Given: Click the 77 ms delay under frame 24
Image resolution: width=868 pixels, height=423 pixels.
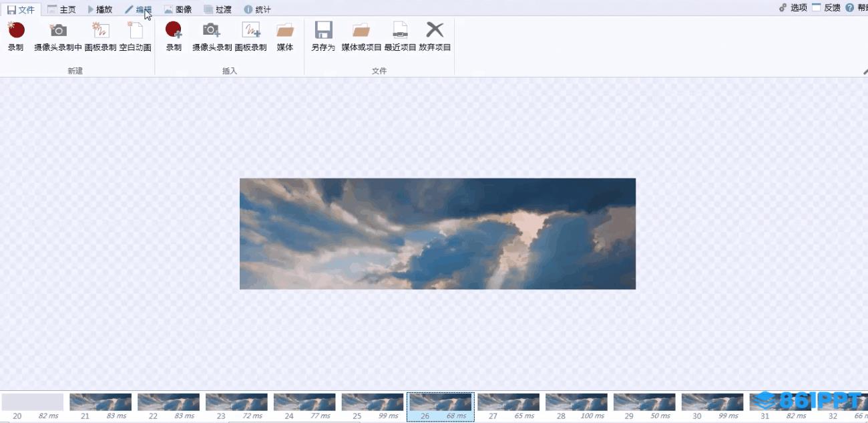Looking at the screenshot, I should [x=320, y=416].
